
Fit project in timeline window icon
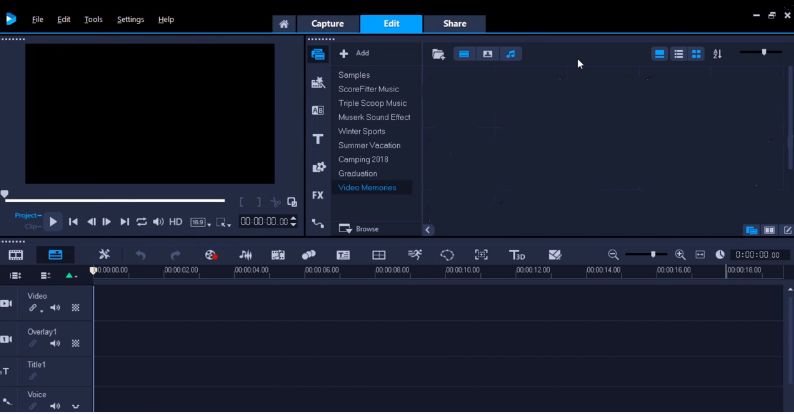[700, 255]
